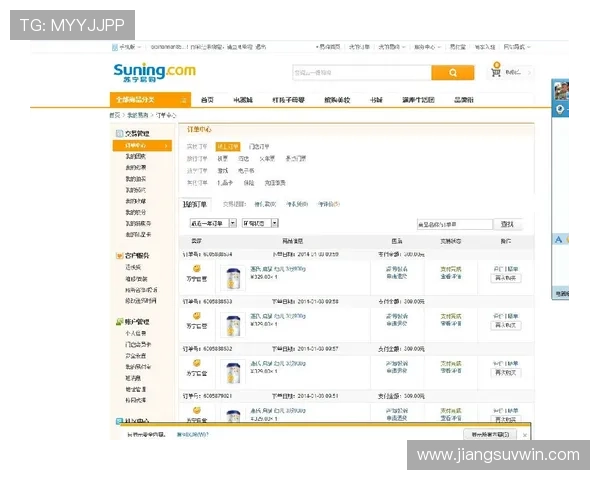The image size is (600, 480).
Task: Click seller smiley icon in 09:59 order
Action: pyautogui.click(x=197, y=268)
